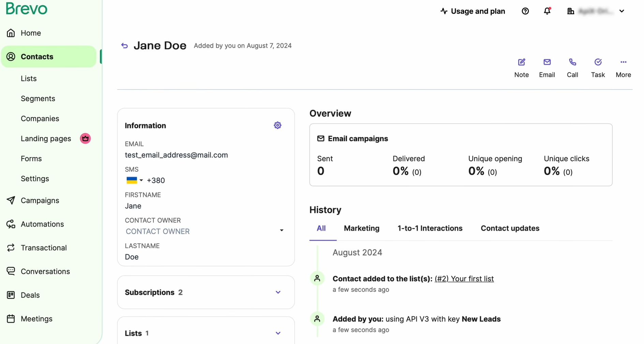Go back using the arrow beside Jane Doe
Image resolution: width=644 pixels, height=344 pixels.
coord(124,46)
